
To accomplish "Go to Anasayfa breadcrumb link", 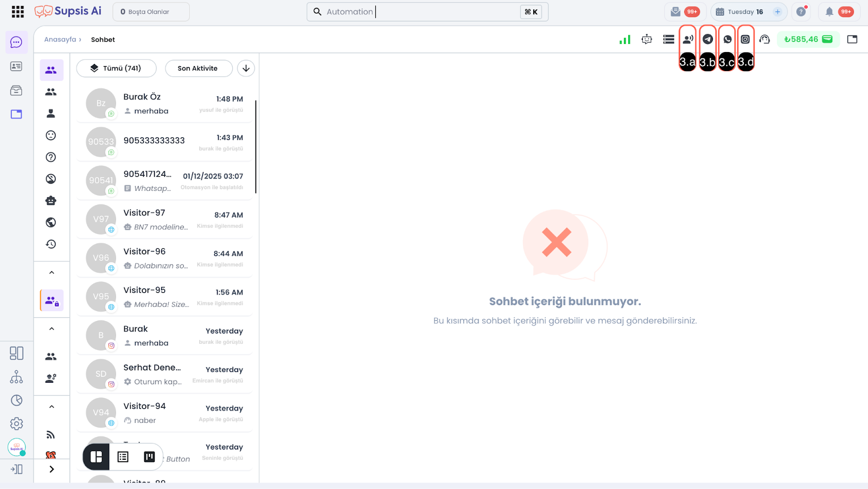I will click(60, 40).
